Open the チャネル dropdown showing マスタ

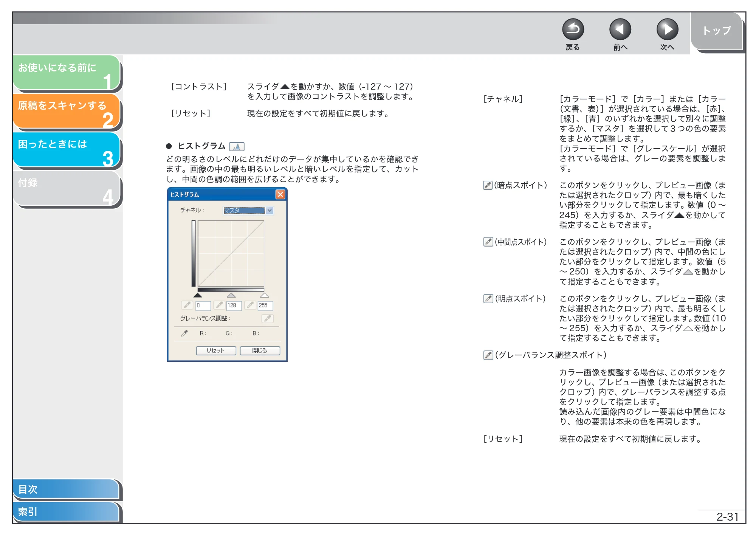pyautogui.click(x=248, y=211)
